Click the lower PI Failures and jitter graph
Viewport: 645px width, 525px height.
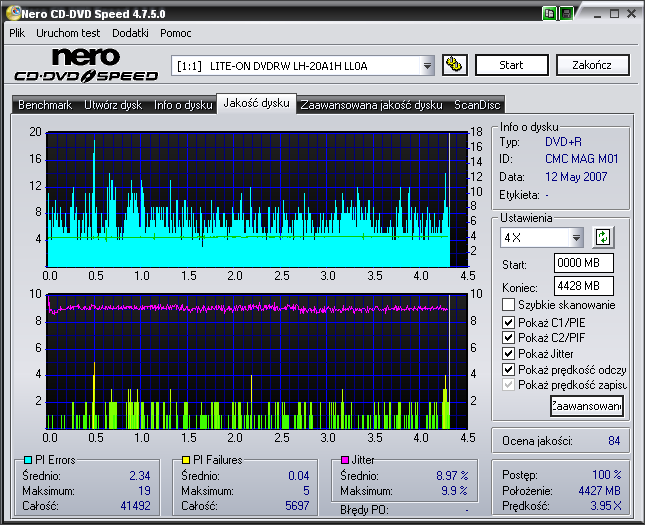257,362
